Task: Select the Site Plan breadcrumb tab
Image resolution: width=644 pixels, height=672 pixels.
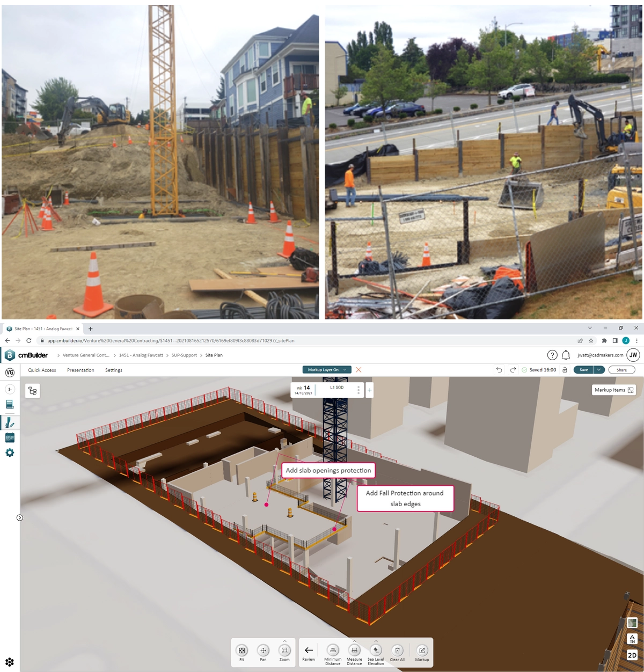Action: pyautogui.click(x=214, y=355)
